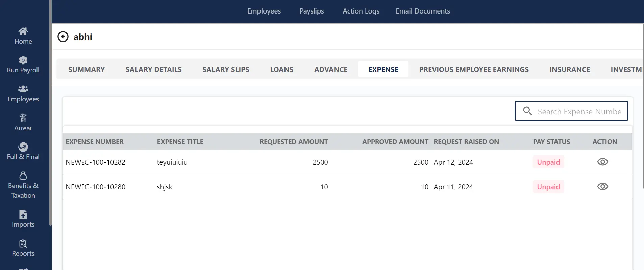Image resolution: width=644 pixels, height=270 pixels.
Task: Select the Expense tab
Action: coord(383,69)
